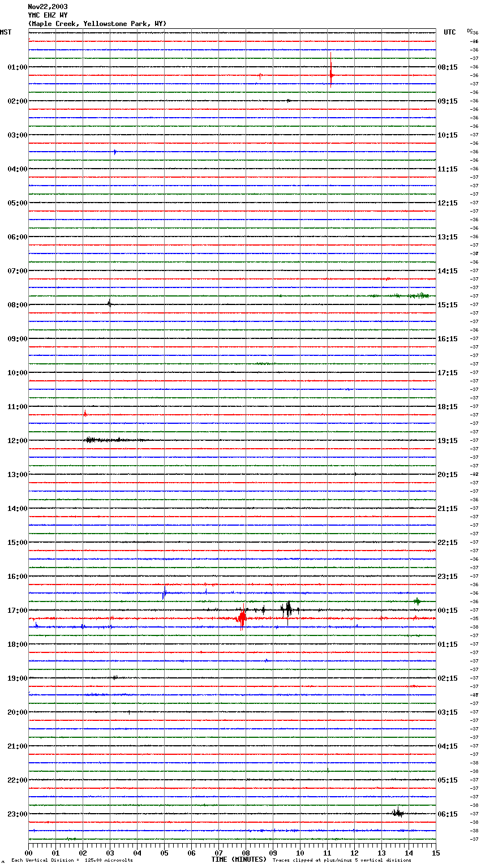481x868 pixels.
Task: Select the 13:15 UTC time label
Action: (448, 237)
